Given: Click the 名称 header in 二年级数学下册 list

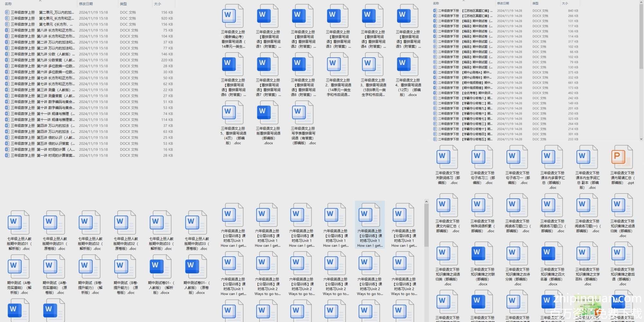Looking at the screenshot, I should tap(436, 3).
